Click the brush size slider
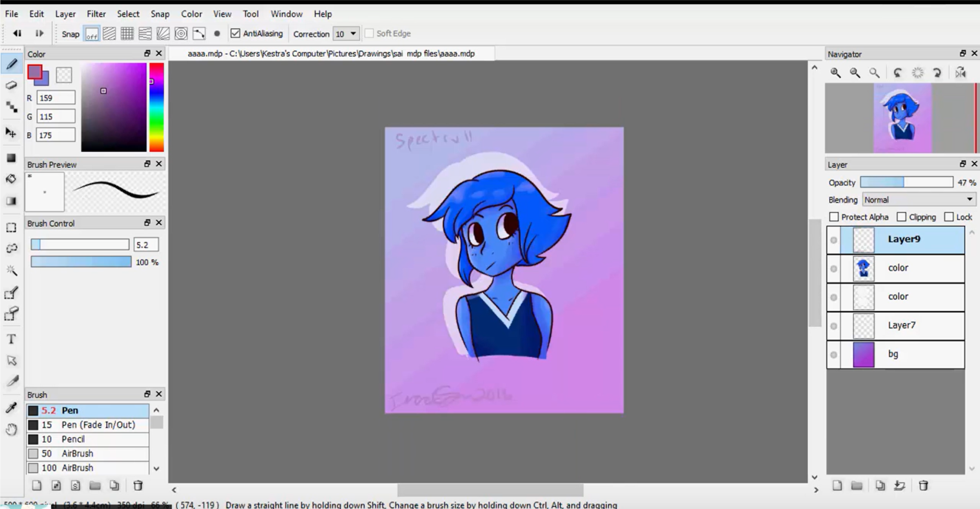Viewport: 980px width, 509px height. pos(80,245)
